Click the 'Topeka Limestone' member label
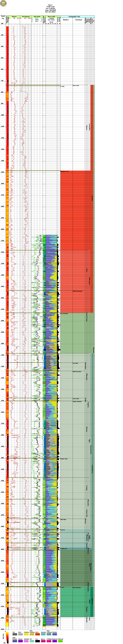 (x=77, y=401)
